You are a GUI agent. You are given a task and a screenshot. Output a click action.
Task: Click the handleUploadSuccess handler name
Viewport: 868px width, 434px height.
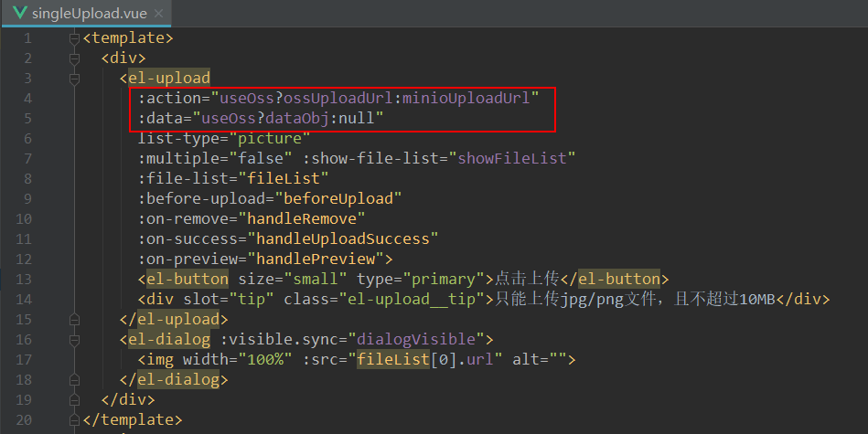(343, 238)
